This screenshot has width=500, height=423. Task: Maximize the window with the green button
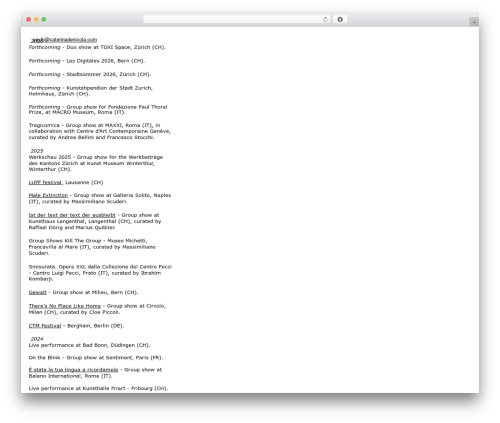(44, 19)
